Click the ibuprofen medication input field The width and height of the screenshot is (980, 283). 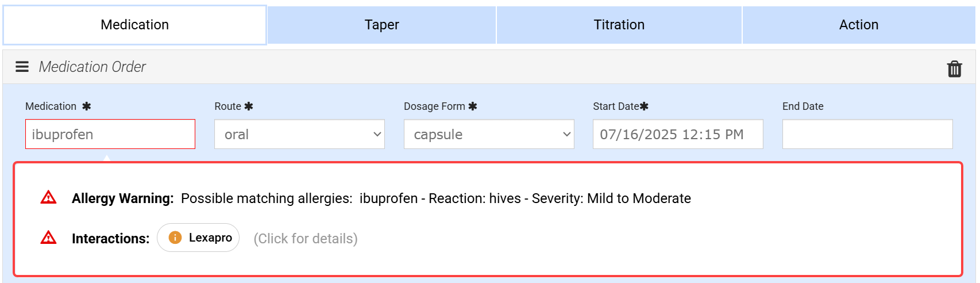tap(110, 134)
